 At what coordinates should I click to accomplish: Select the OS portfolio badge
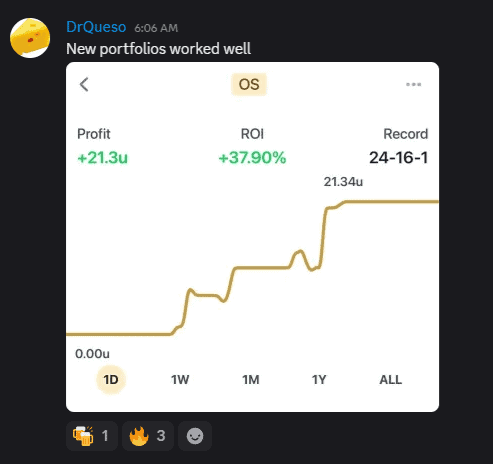click(249, 84)
